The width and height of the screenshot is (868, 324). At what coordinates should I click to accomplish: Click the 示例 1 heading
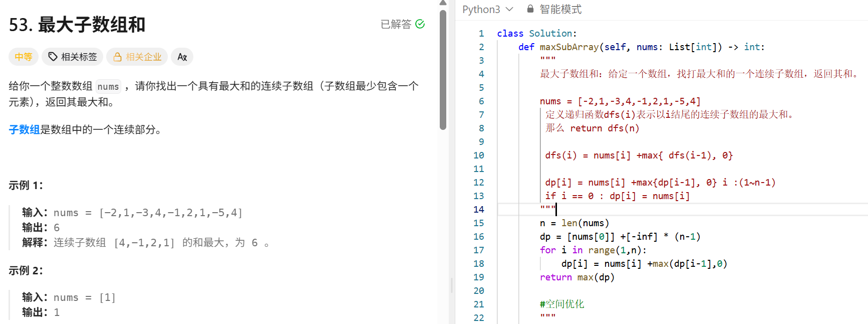tap(26, 185)
